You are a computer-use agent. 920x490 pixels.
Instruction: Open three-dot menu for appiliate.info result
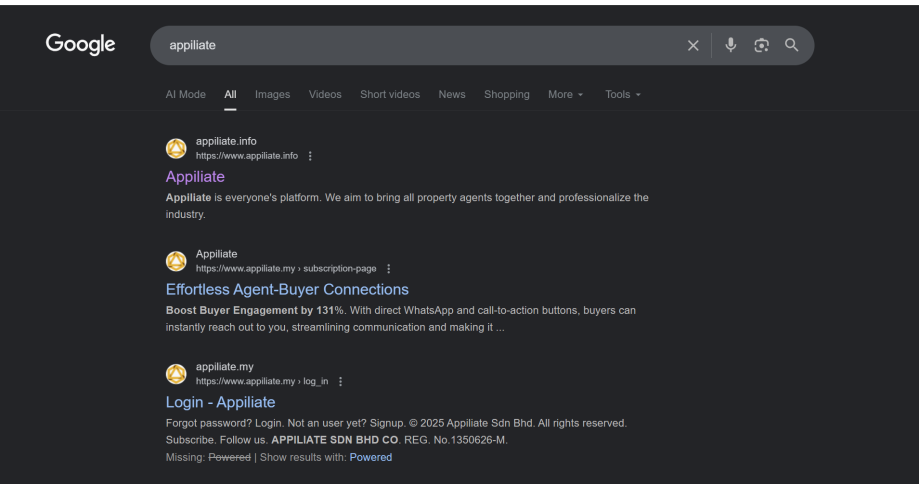point(310,156)
